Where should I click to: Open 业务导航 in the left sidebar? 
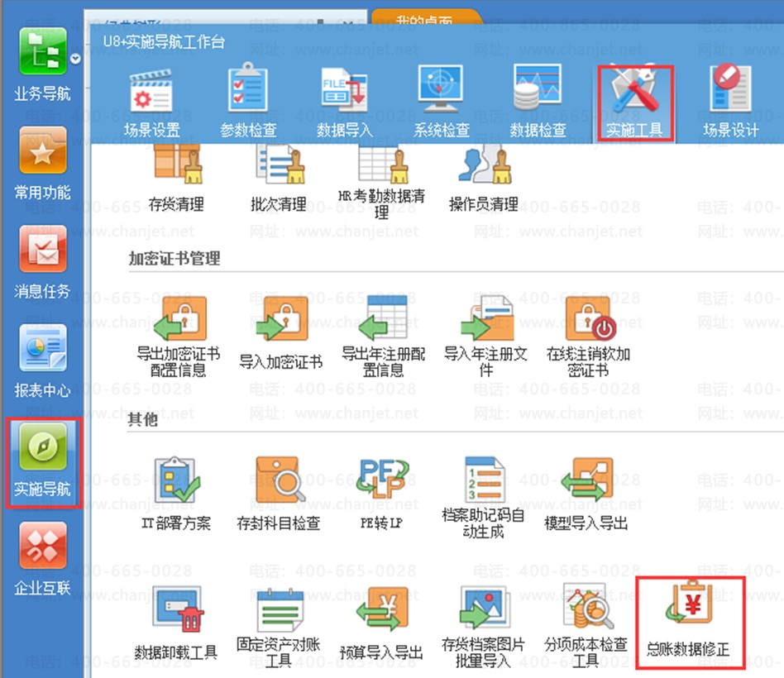42,64
